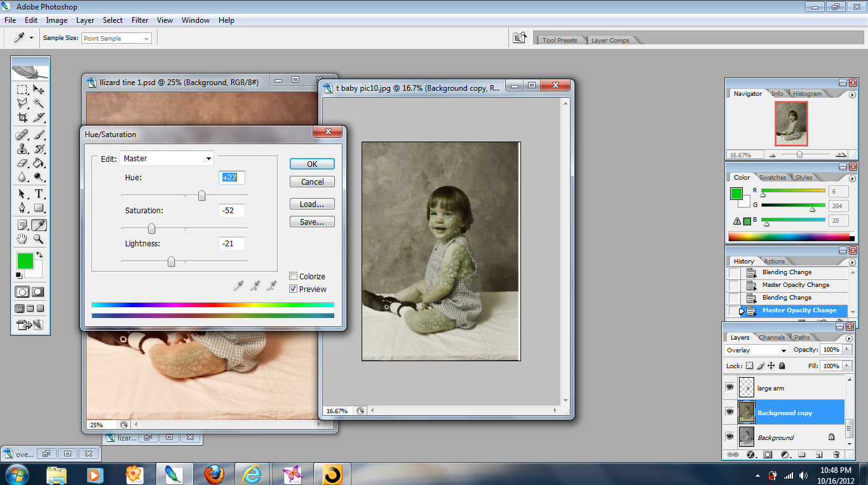Open the Navigator panel options menu
Screen dimensions: 868x485
coord(852,95)
